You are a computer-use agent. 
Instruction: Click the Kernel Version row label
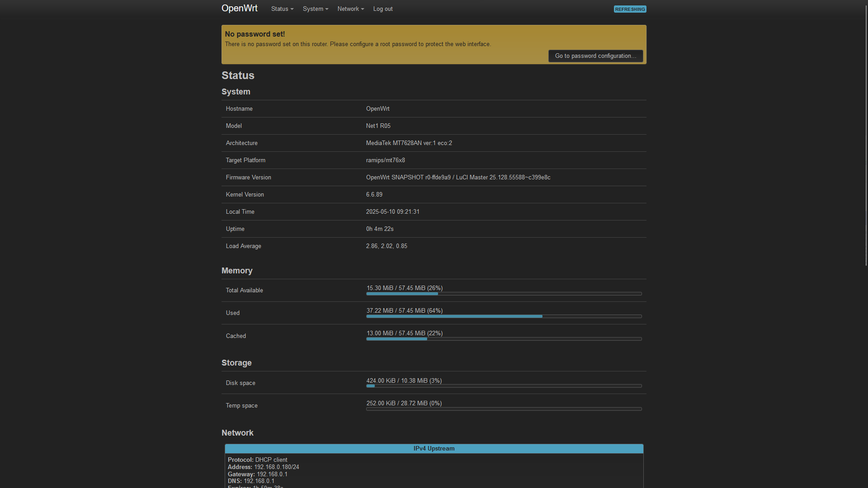(x=245, y=195)
